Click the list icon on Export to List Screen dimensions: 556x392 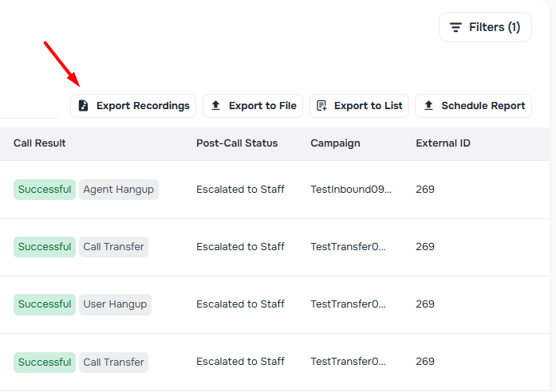coord(322,106)
